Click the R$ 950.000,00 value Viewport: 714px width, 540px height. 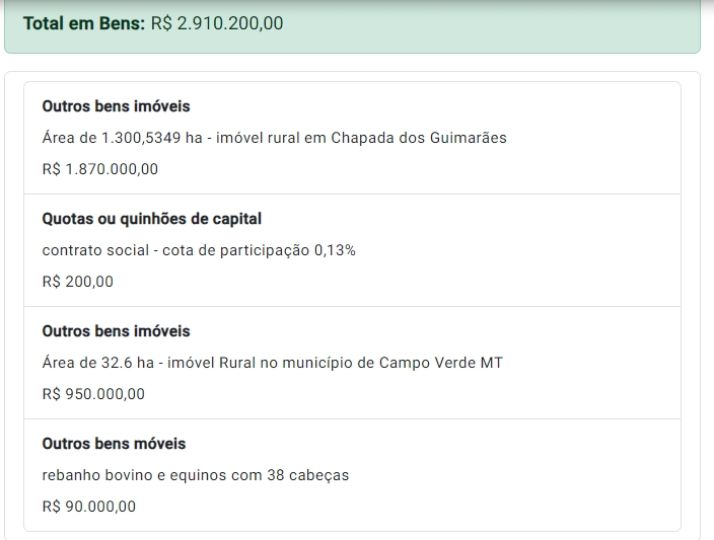point(93,394)
